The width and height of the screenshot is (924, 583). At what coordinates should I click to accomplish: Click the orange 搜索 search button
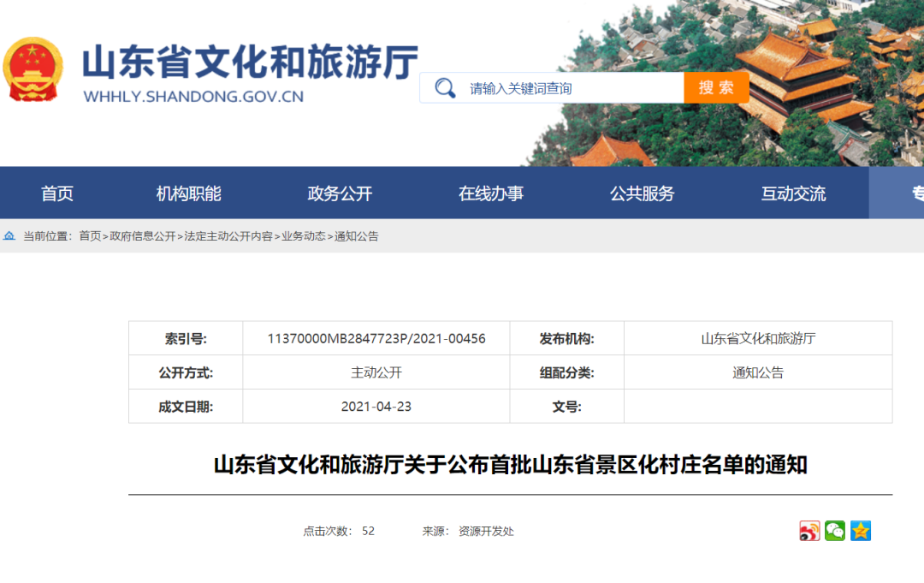[716, 88]
